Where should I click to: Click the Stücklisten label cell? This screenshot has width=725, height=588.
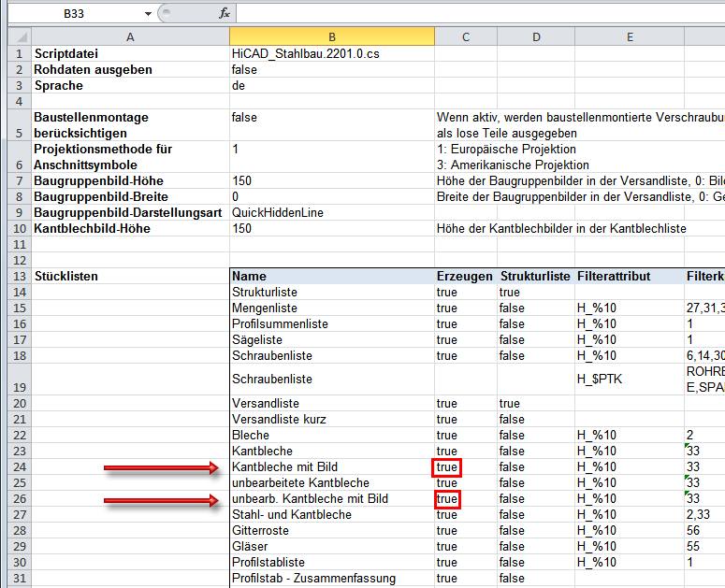tap(65, 277)
